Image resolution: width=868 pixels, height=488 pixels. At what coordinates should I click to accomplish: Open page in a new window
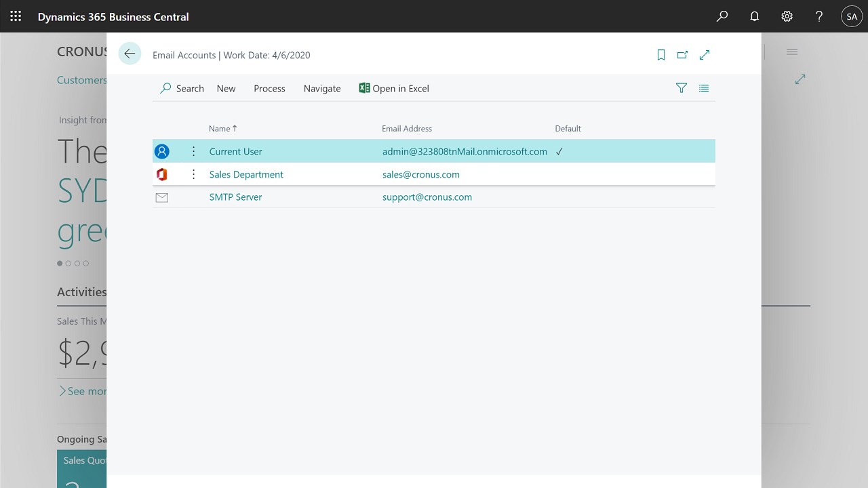(682, 55)
